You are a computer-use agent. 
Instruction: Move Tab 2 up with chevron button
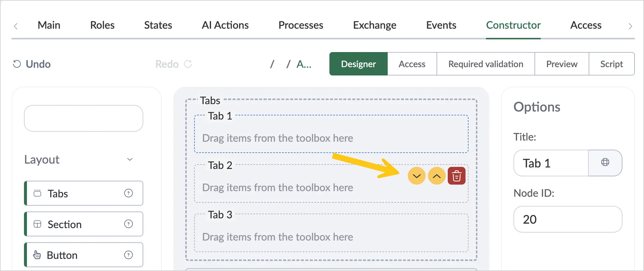(x=437, y=176)
